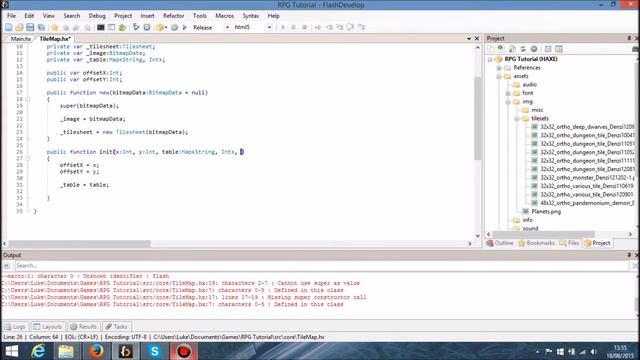The image size is (640, 360).
Task: Open the Build Project dropdown arrow
Action: coord(166,27)
